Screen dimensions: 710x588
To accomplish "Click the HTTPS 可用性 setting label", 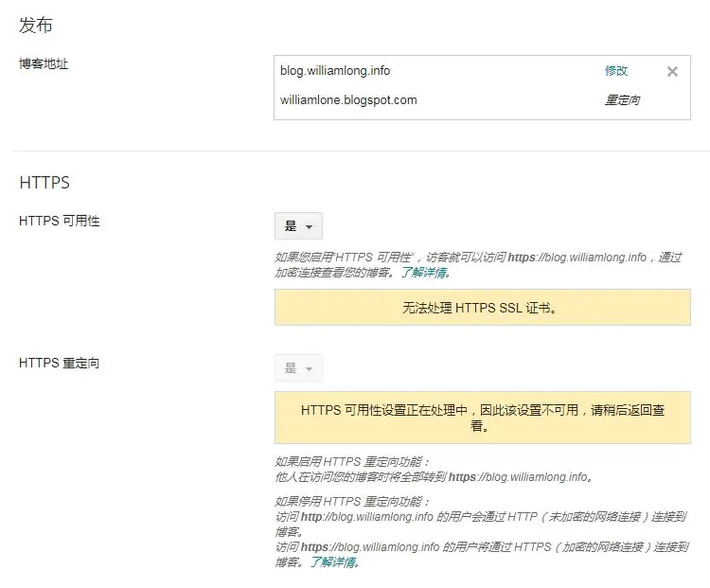I will (59, 222).
